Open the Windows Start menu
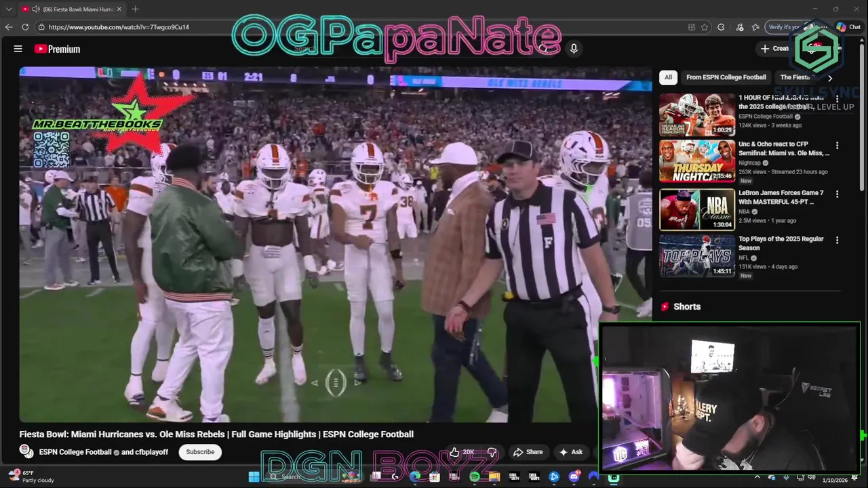Screen dimensions: 868x488 tap(254, 476)
